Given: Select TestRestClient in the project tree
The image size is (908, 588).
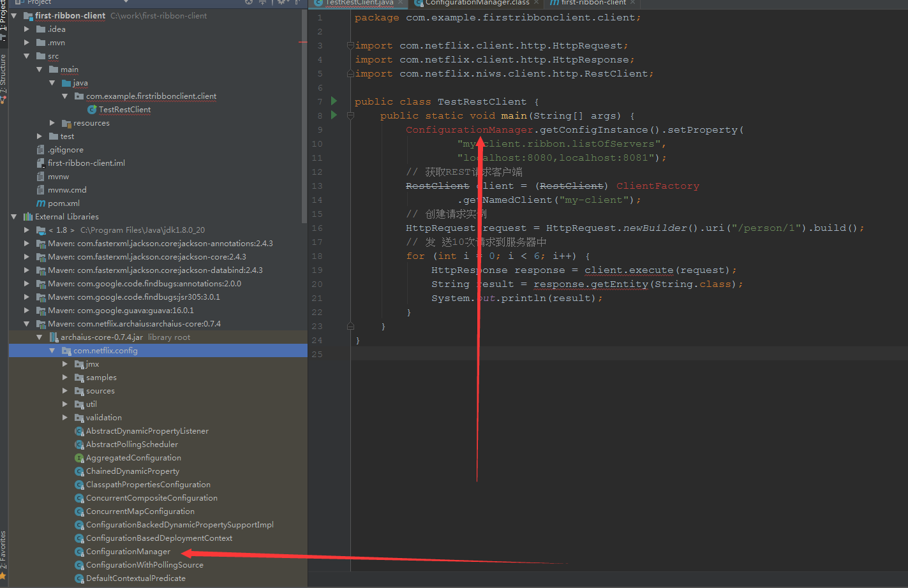Looking at the screenshot, I should coord(125,110).
